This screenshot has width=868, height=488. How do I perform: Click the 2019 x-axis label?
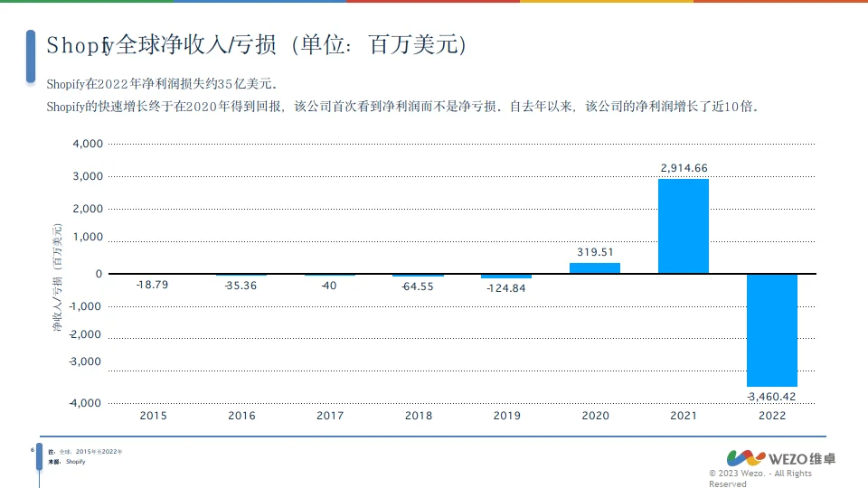click(x=507, y=416)
